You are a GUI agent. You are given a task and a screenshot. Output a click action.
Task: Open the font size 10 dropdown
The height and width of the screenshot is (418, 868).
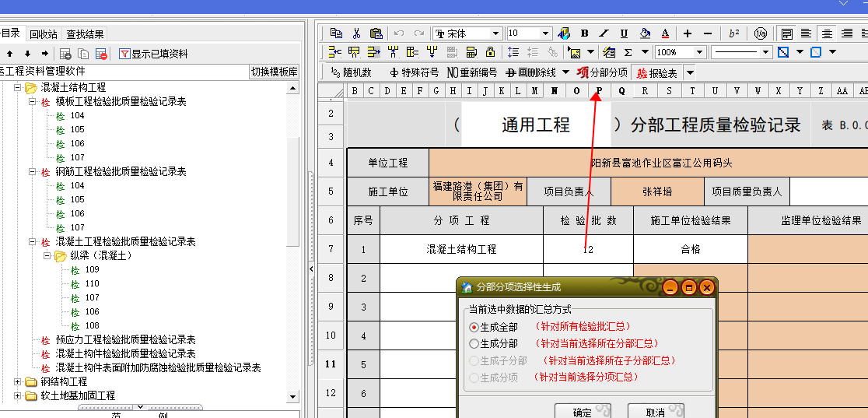coord(546,33)
